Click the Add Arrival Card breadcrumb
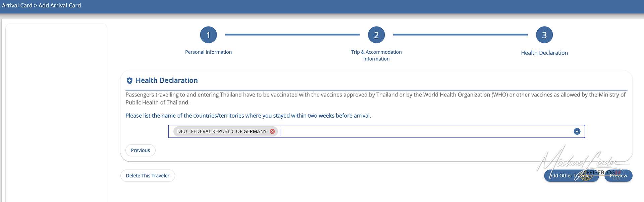Viewport: 644px width, 202px height. tap(60, 5)
